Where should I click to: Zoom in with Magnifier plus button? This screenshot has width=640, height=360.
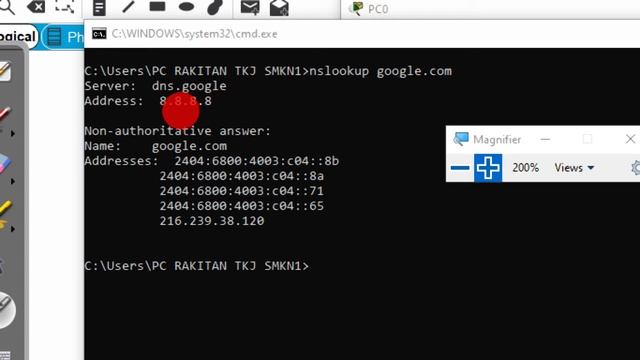pos(488,168)
